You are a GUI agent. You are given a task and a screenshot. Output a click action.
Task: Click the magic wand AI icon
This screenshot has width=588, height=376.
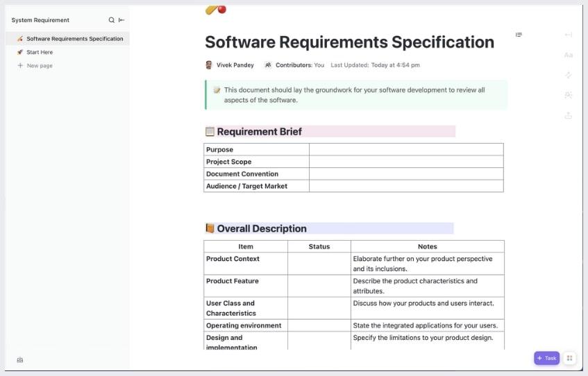pyautogui.click(x=569, y=75)
